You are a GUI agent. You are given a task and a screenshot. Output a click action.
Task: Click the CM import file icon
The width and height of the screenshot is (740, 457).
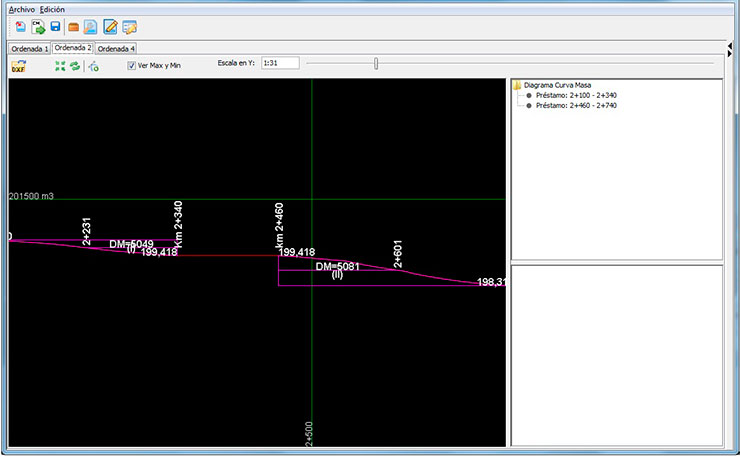point(38,27)
